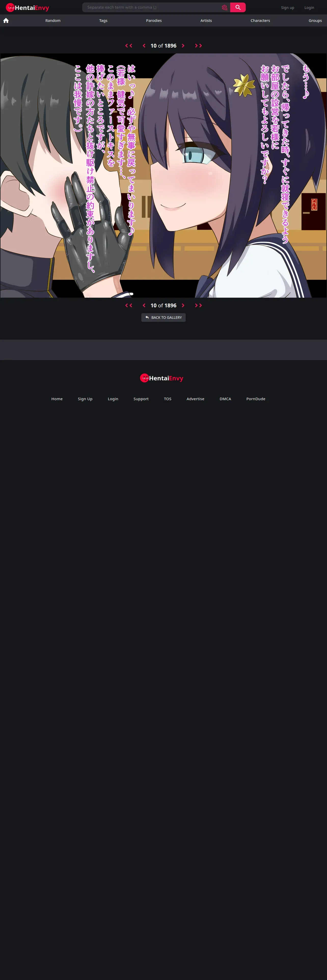This screenshot has height=980, width=327.
Task: Open the Parodies menu item
Action: [x=154, y=21]
